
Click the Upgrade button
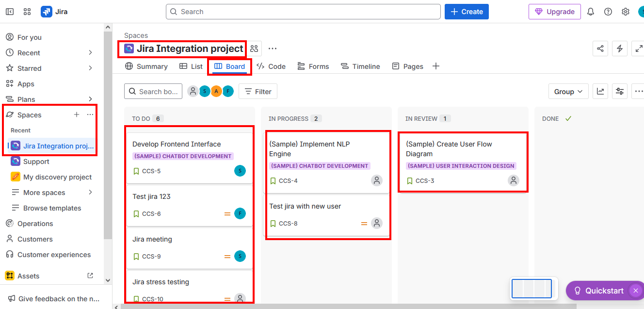(554, 12)
